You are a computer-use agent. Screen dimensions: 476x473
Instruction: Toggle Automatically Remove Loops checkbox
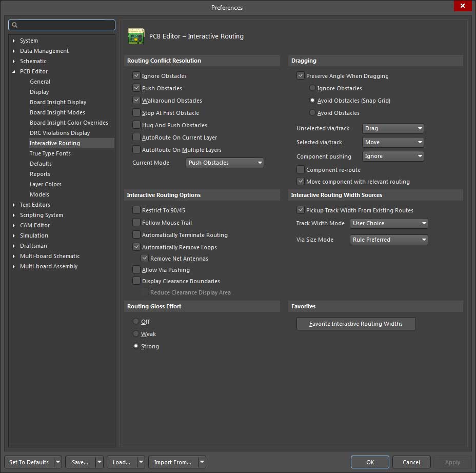coord(136,247)
